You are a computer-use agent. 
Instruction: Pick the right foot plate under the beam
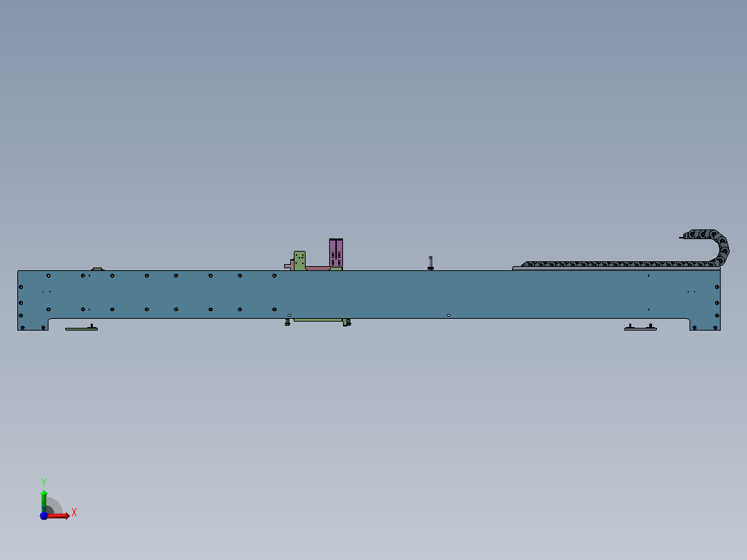click(640, 327)
